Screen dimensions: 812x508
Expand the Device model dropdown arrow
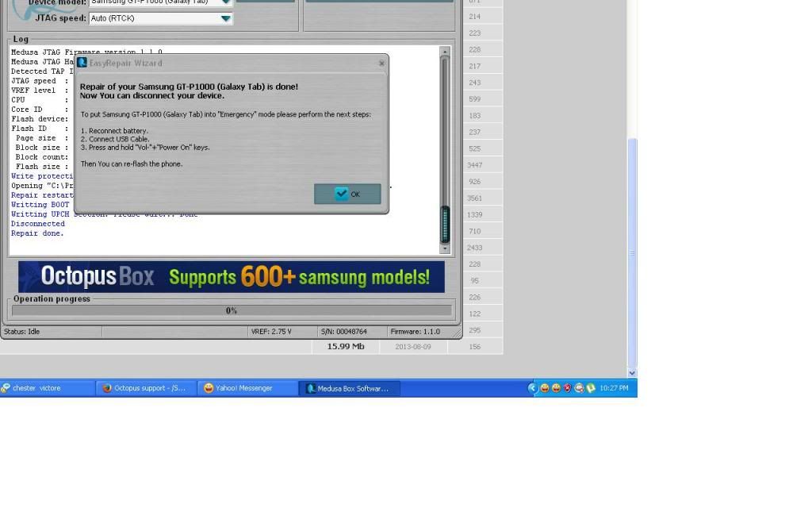226,2
